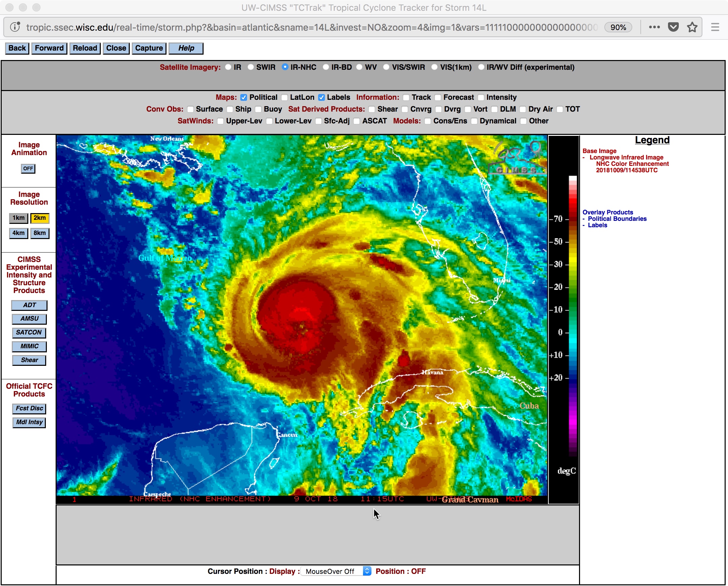Check the Ship observations box

coord(230,110)
